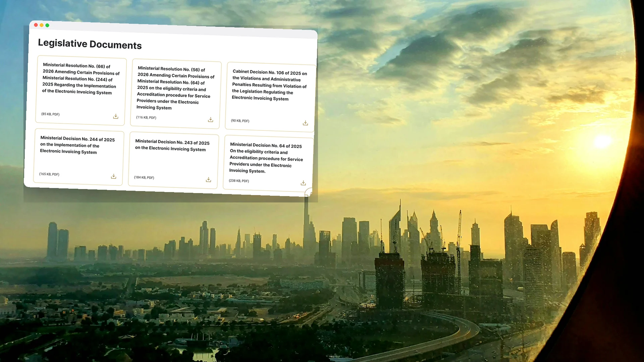Download Ministerial Resolution No. (56) of 2026 PDF

211,120
